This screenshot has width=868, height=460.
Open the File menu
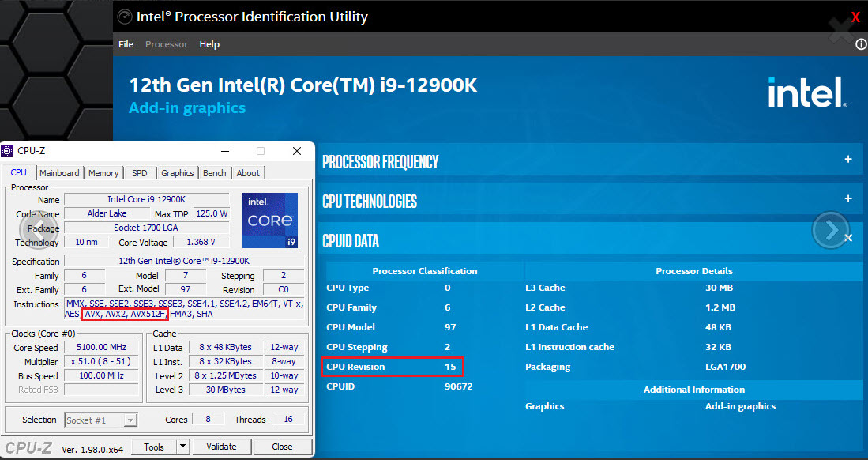pyautogui.click(x=126, y=44)
